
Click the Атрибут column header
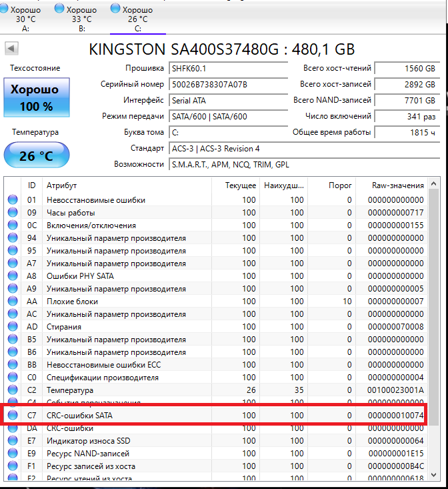point(127,185)
